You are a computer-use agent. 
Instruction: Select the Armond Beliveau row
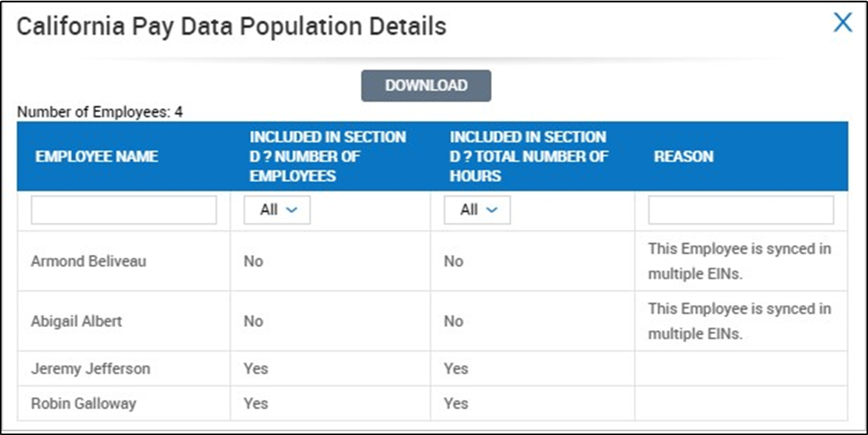point(88,261)
